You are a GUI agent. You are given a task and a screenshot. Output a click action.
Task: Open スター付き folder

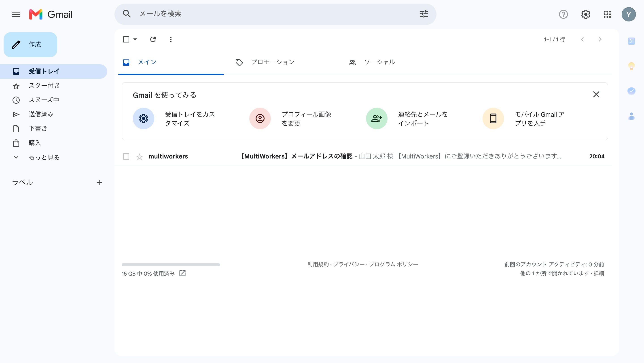[x=53, y=86]
